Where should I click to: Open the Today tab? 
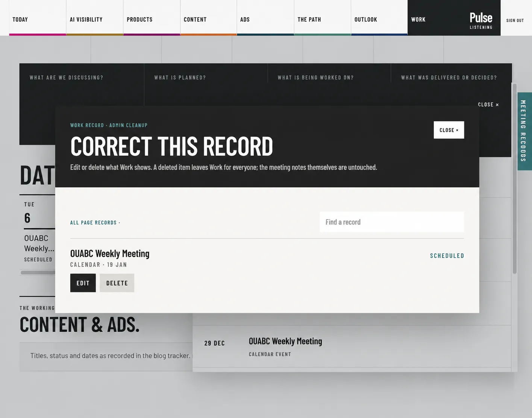tap(38, 18)
